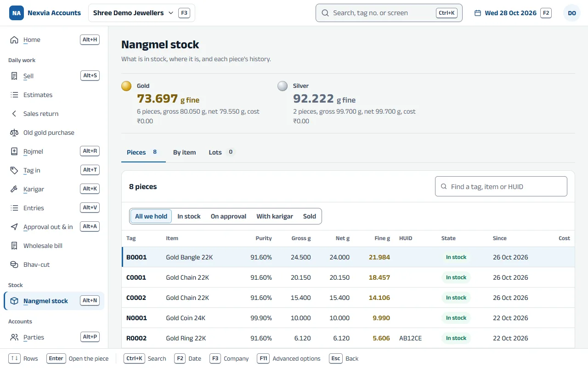Click the Tag in tag icon

(14, 170)
